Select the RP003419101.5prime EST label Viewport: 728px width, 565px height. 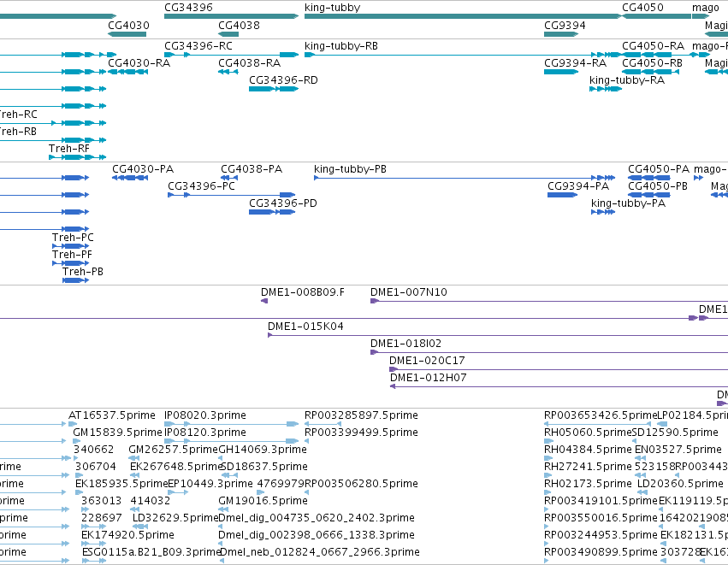(x=601, y=502)
